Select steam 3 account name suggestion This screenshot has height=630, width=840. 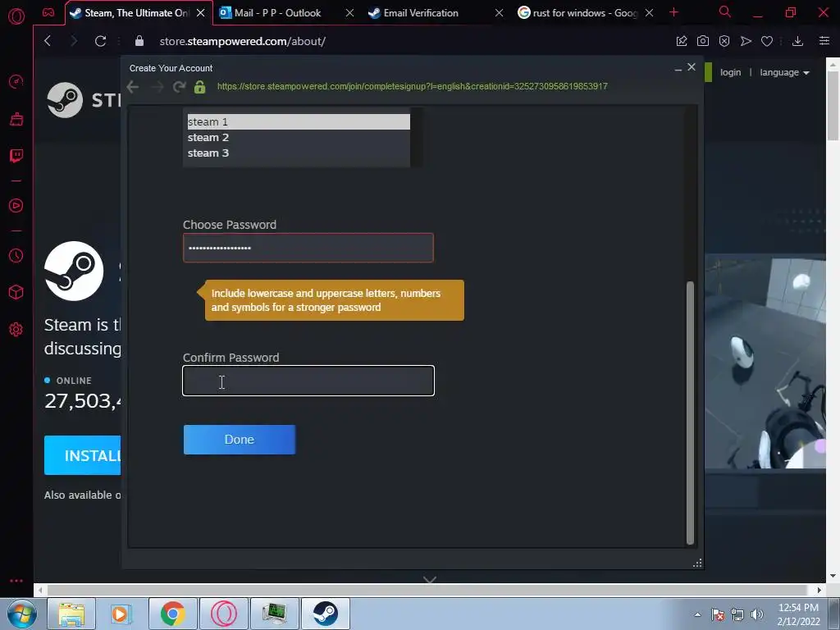pyautogui.click(x=299, y=153)
